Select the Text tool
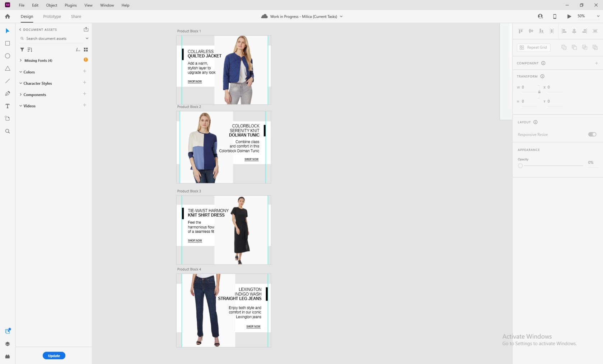 click(7, 106)
